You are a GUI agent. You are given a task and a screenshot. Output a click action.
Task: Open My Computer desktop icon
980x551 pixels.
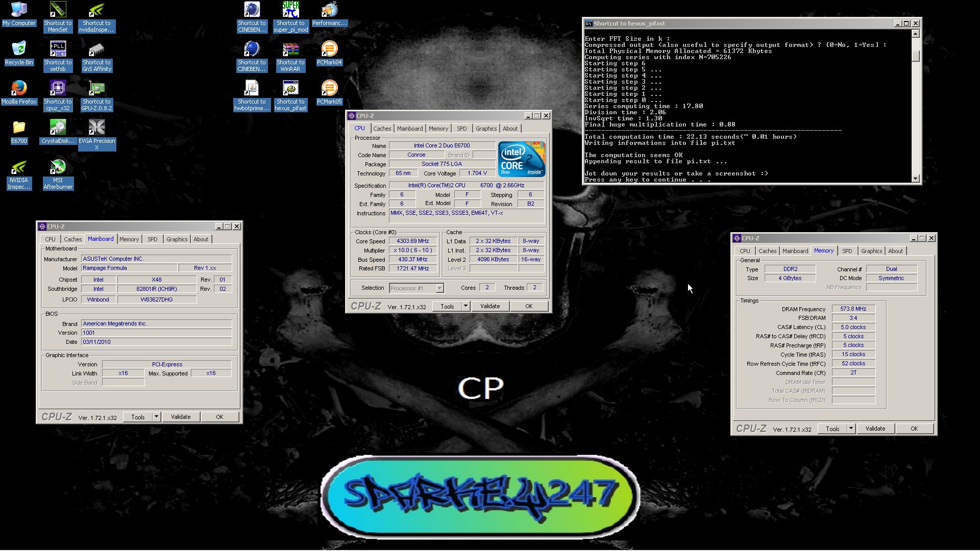[x=19, y=14]
